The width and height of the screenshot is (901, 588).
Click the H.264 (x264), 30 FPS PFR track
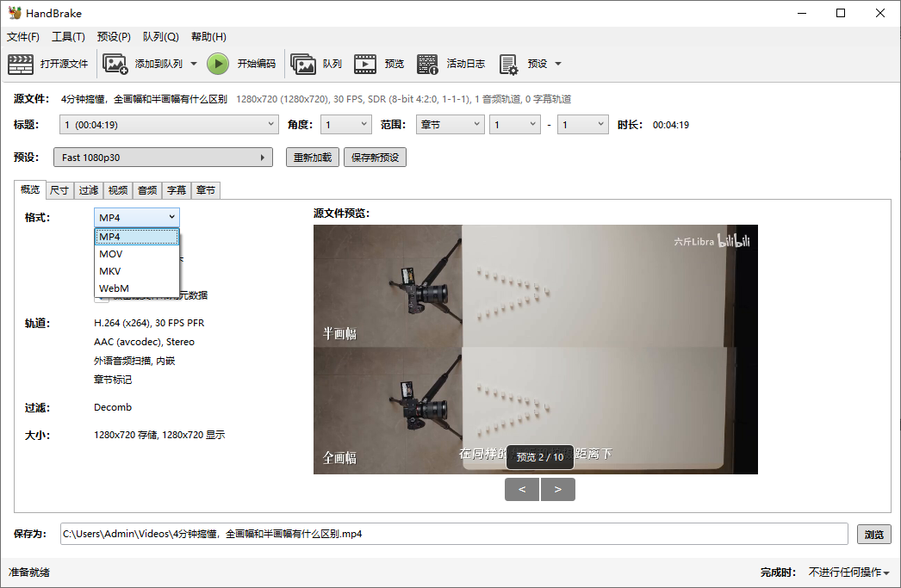(x=149, y=323)
